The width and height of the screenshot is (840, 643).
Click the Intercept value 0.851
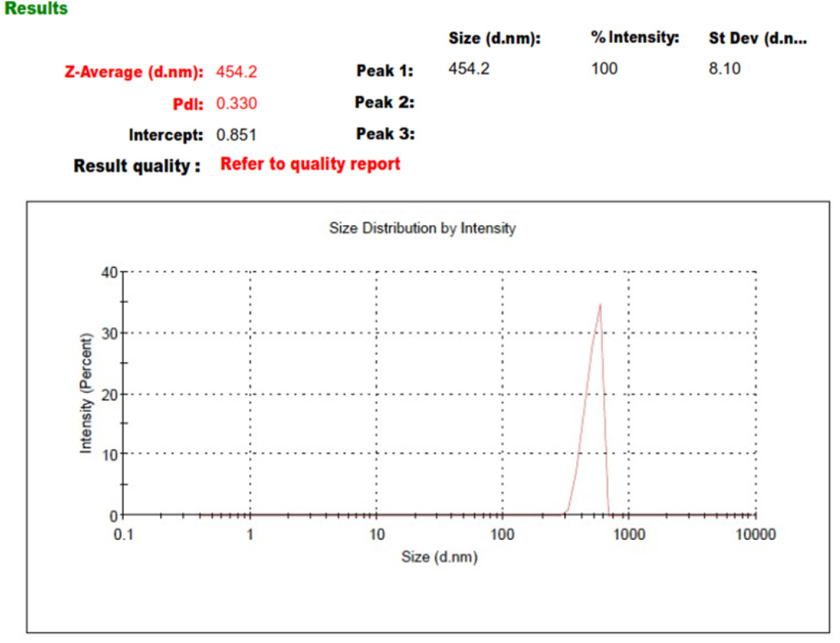(x=237, y=135)
